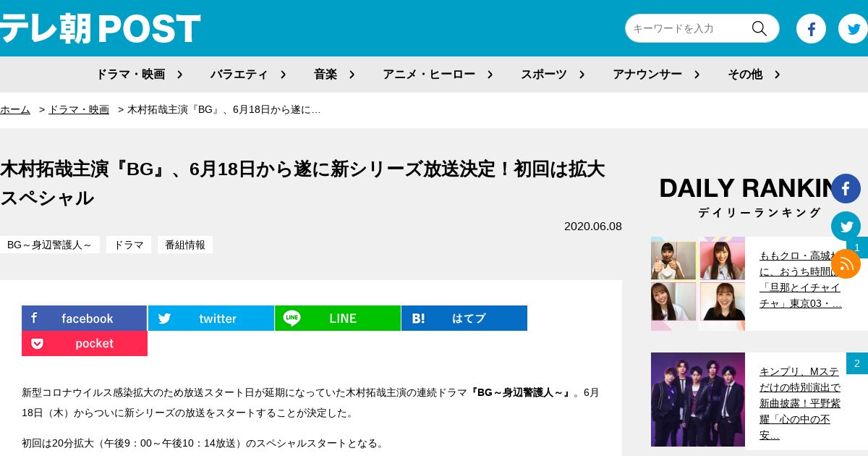Click the 2020.06.08 article date
This screenshot has width=868, height=456.
(x=593, y=226)
